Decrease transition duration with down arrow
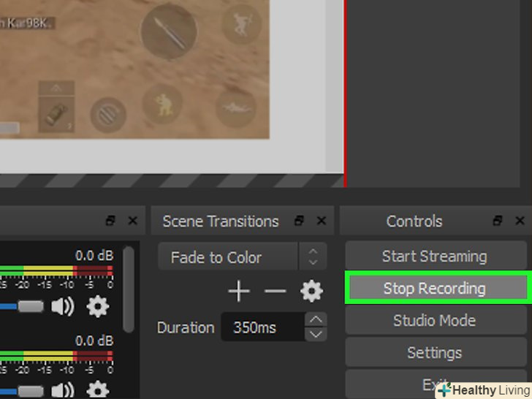This screenshot has width=532, height=399. [x=316, y=334]
